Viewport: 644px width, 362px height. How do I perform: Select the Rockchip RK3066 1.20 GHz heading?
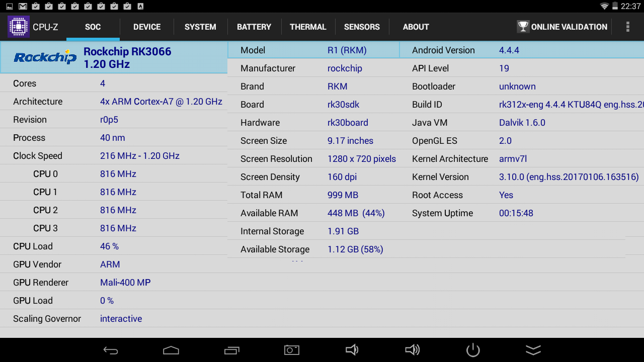pyautogui.click(x=127, y=58)
